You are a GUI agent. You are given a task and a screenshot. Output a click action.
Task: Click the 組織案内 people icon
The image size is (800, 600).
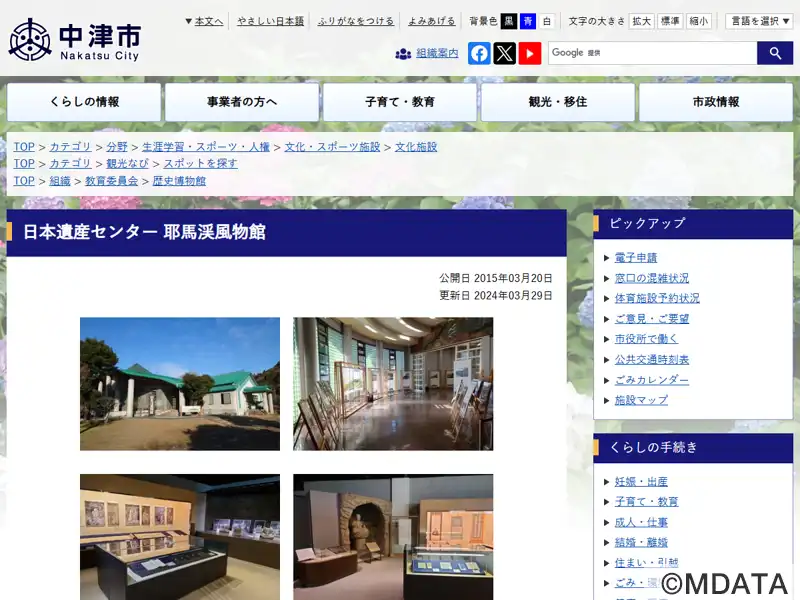[403, 53]
